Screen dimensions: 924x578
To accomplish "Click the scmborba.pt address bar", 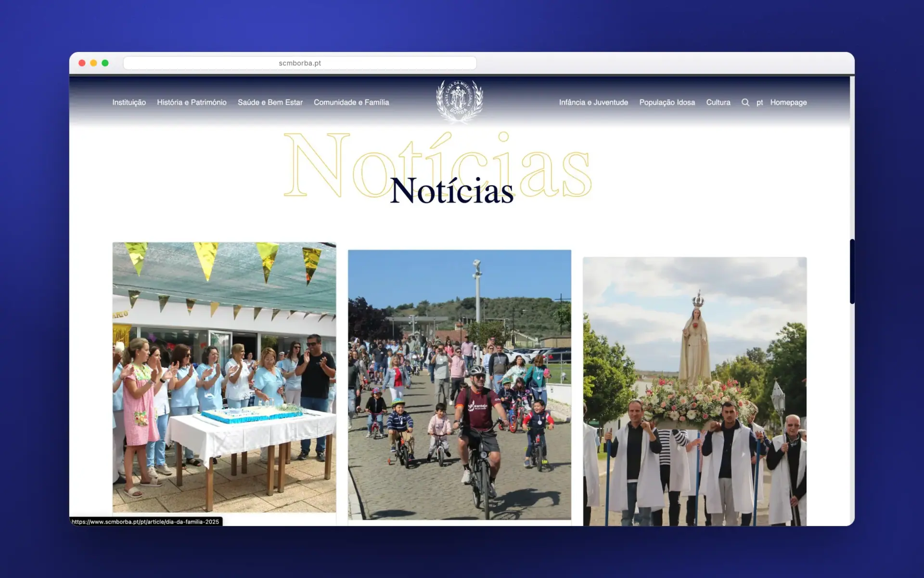I will pos(300,63).
